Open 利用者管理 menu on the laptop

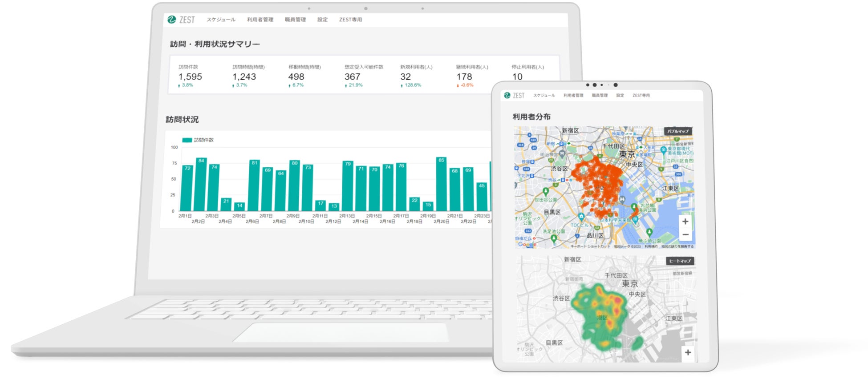(x=260, y=20)
